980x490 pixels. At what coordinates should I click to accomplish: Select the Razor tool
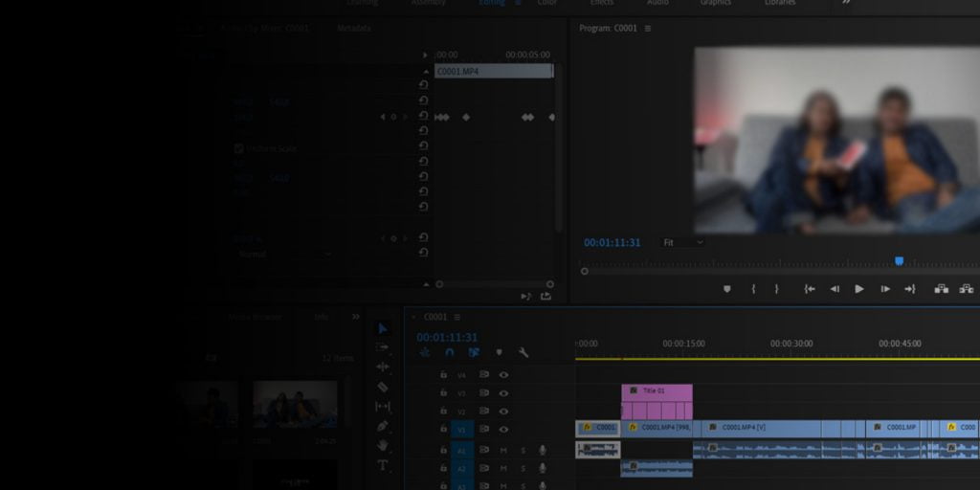click(383, 387)
